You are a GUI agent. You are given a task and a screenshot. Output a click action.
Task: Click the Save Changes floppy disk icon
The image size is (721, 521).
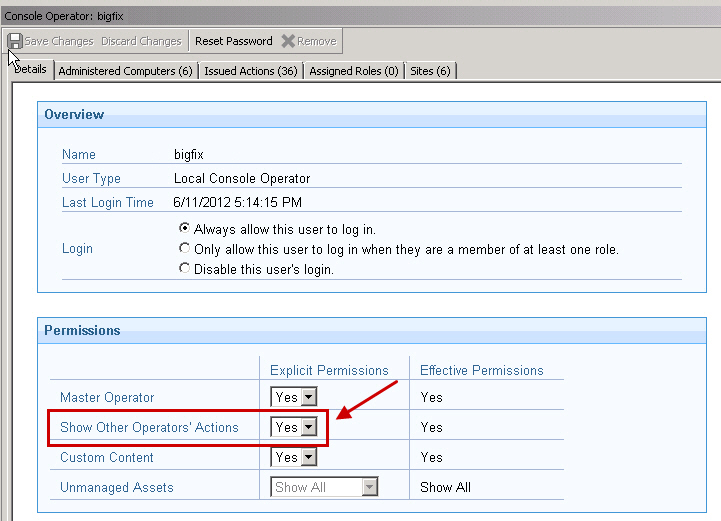(15, 41)
